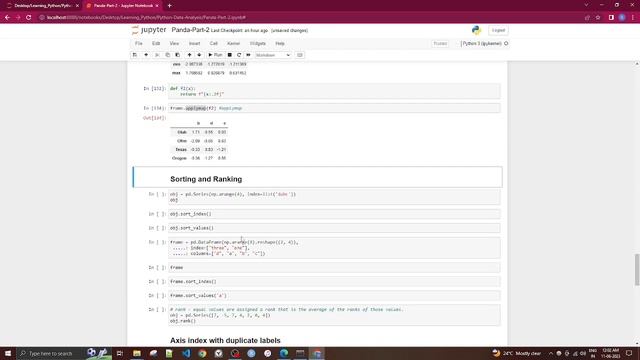Screen dimensions: 640x360
Task: Close the Panda-Part-2 browser tab
Action: [x=157, y=6]
